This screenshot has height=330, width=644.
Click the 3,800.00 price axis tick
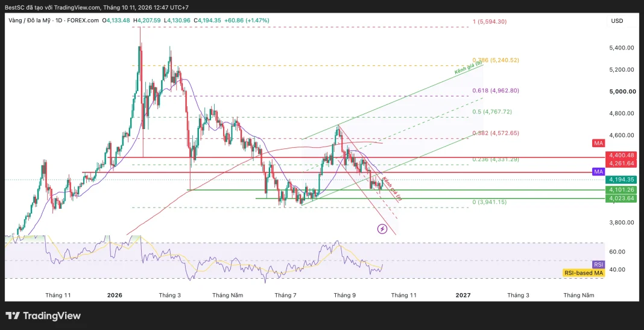click(622, 223)
